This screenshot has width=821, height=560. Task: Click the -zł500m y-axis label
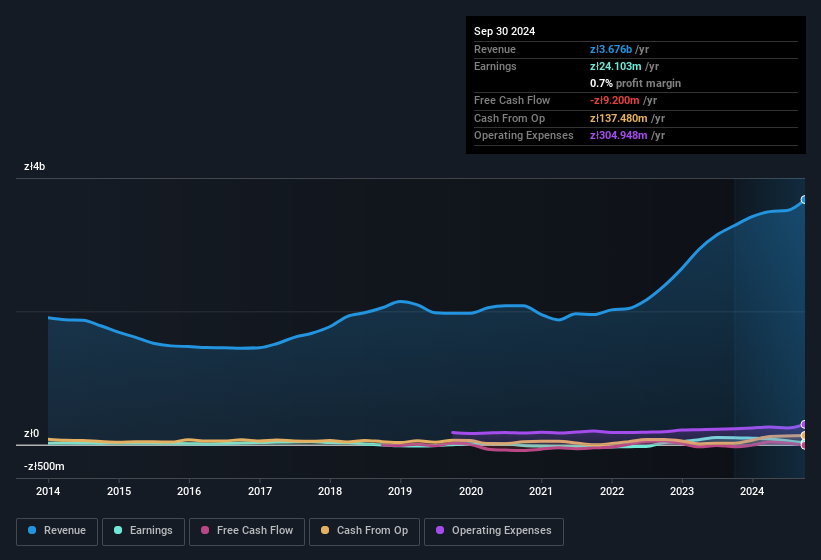(44, 466)
